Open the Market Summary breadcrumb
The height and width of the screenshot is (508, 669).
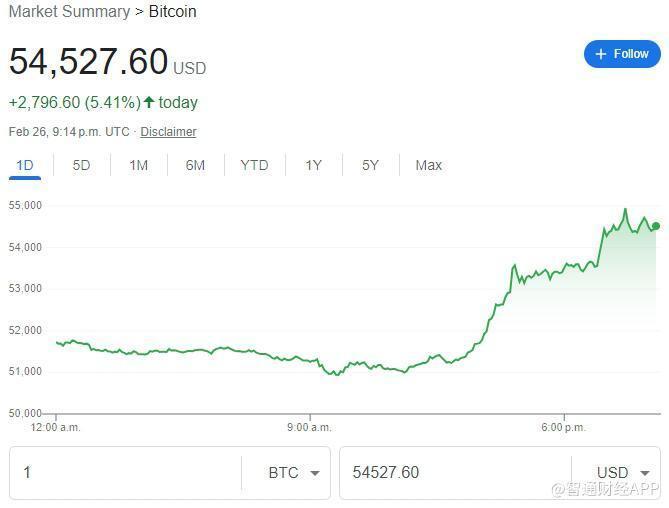click(69, 12)
